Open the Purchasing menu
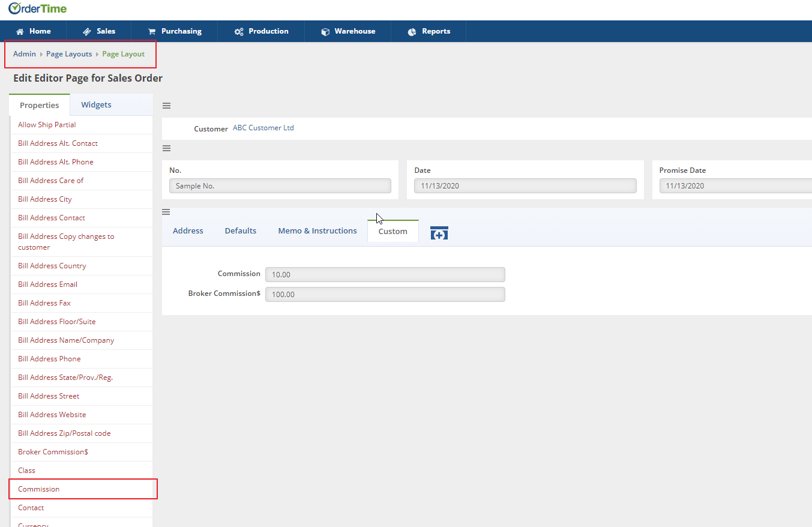Viewport: 812px width, 527px height. pos(175,31)
